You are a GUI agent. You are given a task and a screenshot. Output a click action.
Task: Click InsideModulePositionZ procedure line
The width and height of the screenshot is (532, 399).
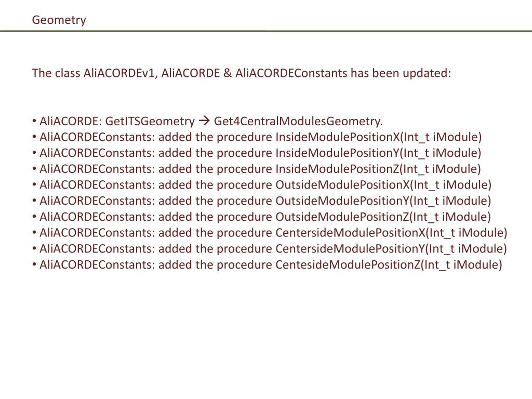pos(257,169)
